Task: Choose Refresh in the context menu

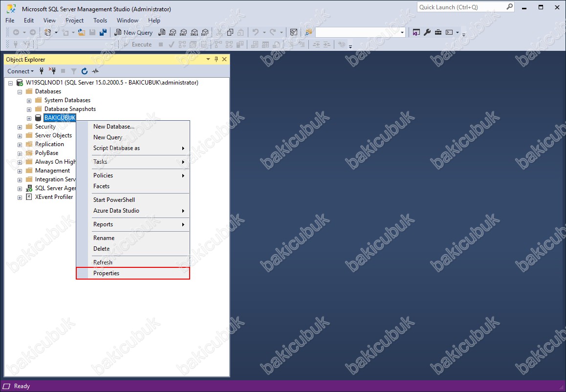Action: coord(133,262)
